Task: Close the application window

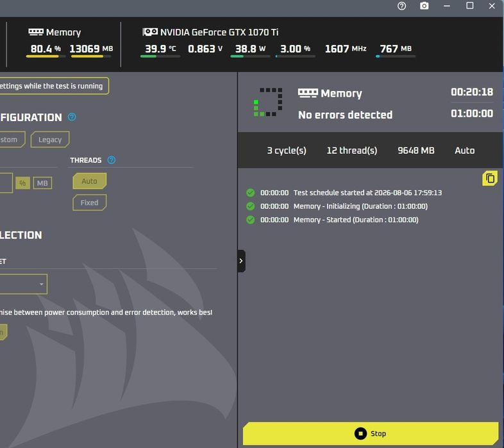Action: (492, 6)
